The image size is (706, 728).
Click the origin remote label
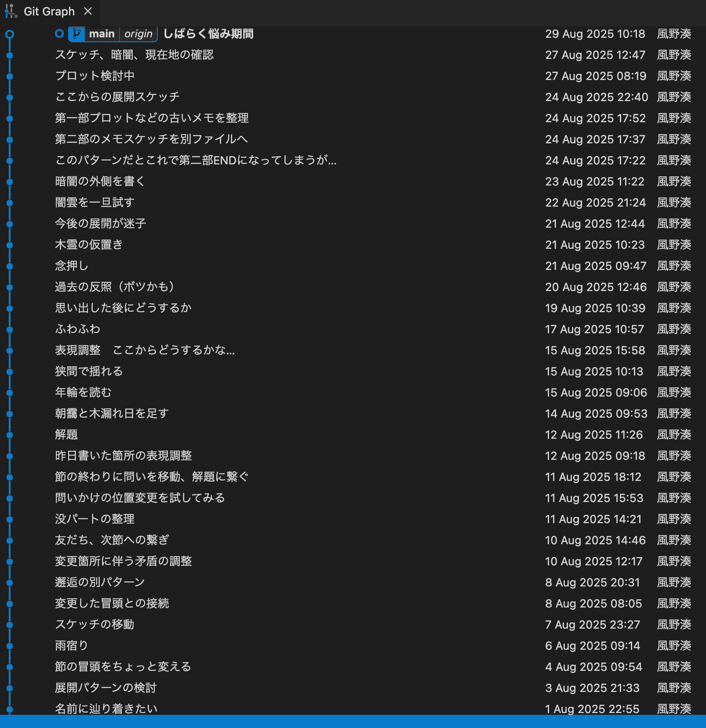tap(138, 34)
